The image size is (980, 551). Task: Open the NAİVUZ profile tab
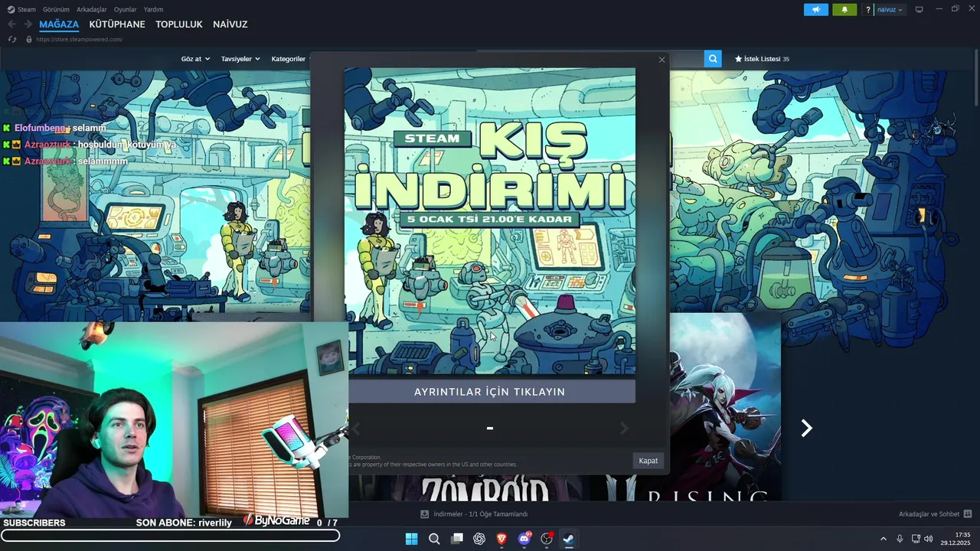(230, 24)
